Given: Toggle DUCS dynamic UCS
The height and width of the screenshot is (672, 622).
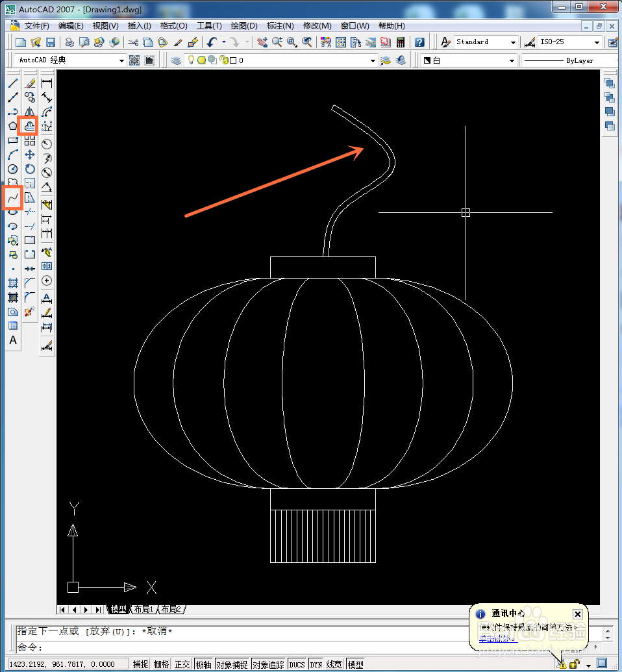Looking at the screenshot, I should click(x=297, y=664).
